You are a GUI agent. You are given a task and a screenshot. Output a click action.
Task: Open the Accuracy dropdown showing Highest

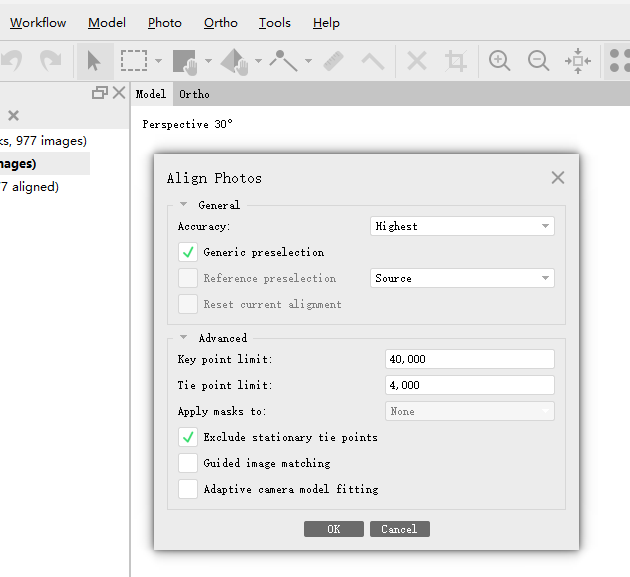click(462, 226)
